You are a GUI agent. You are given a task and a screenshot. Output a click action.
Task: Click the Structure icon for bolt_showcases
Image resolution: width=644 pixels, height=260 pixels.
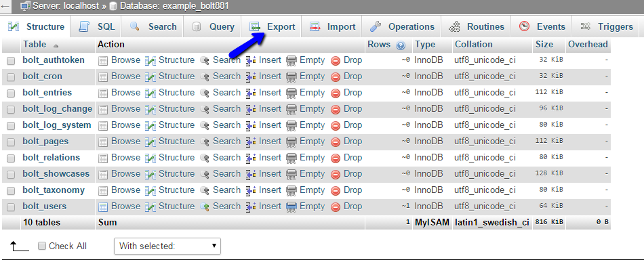[150, 174]
